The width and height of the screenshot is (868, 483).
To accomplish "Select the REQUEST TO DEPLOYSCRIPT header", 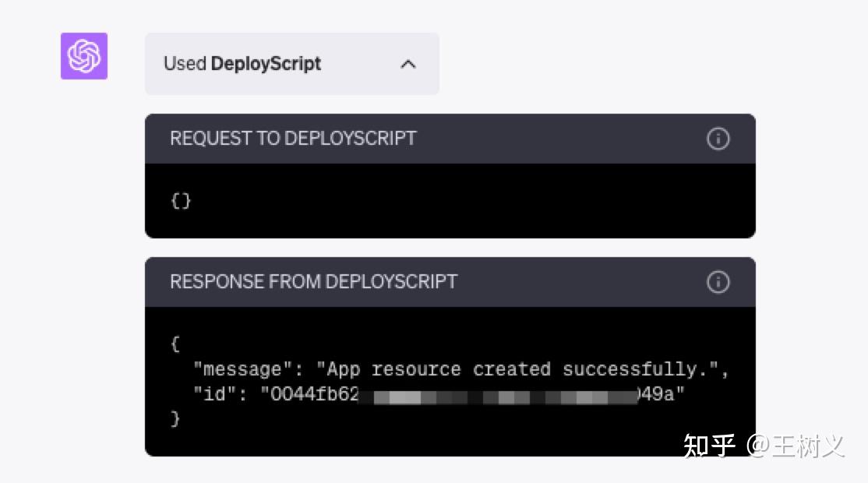I will click(x=293, y=139).
